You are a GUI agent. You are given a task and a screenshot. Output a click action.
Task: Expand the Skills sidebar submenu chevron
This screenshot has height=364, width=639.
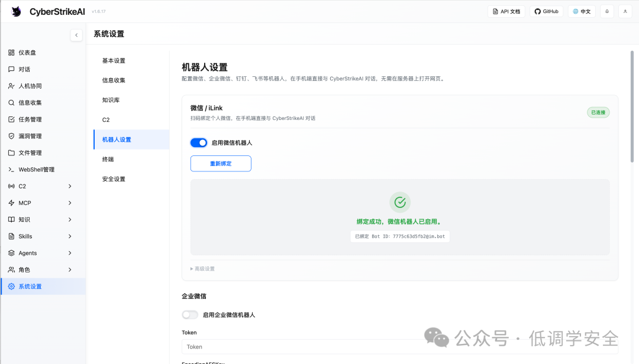click(x=70, y=236)
